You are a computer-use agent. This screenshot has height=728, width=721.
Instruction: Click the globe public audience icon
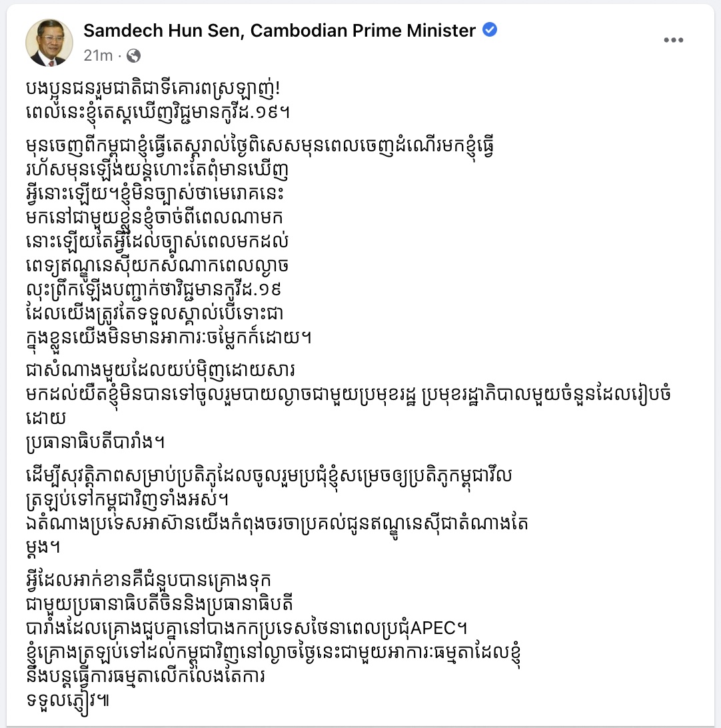[x=133, y=55]
